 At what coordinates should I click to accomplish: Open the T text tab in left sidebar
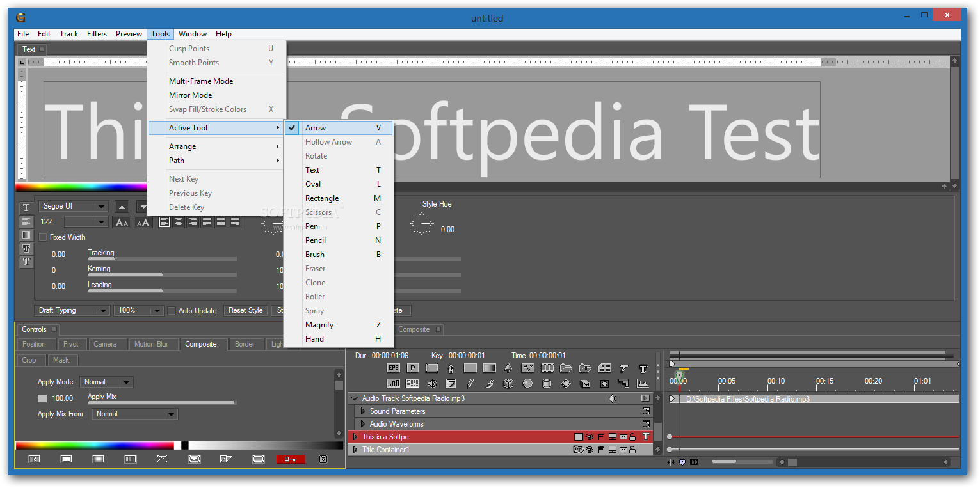tap(26, 207)
